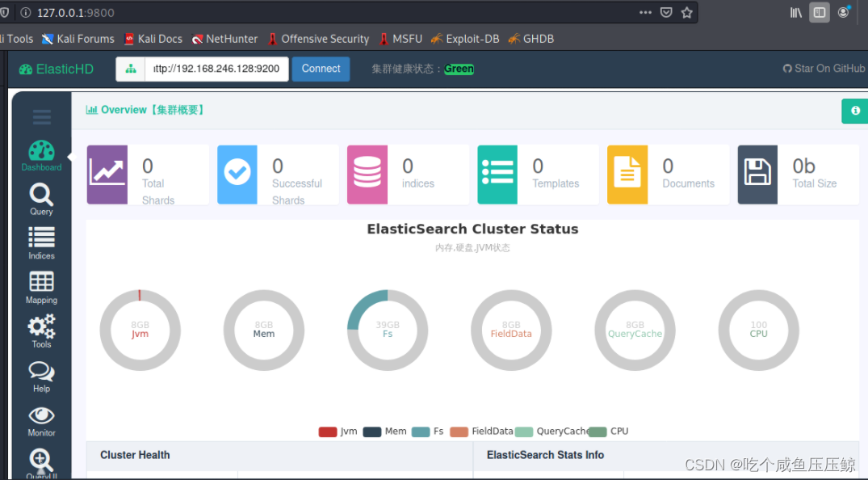This screenshot has width=868, height=480.
Task: Open the browser address bar three-dots menu
Action: 645,12
